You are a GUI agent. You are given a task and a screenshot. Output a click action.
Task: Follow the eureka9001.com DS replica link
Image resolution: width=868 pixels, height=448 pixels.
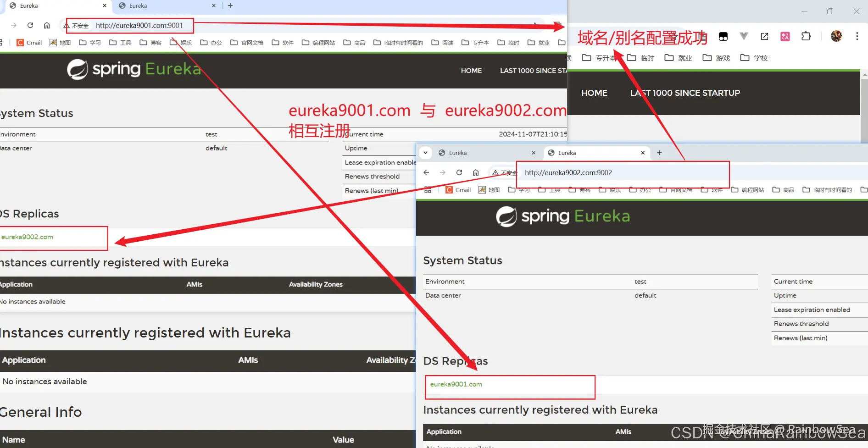pos(456,384)
